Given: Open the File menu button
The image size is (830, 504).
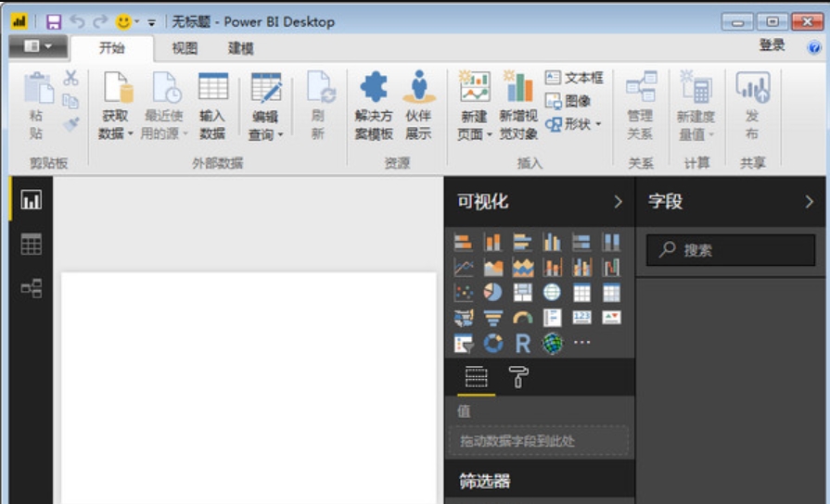Looking at the screenshot, I should click(38, 46).
